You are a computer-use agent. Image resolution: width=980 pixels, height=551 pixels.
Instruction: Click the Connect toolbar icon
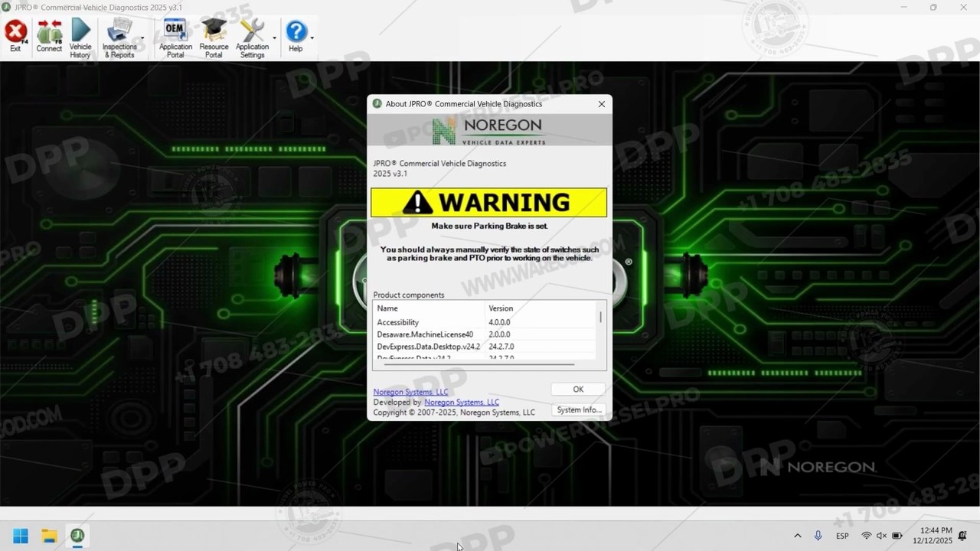tap(49, 35)
